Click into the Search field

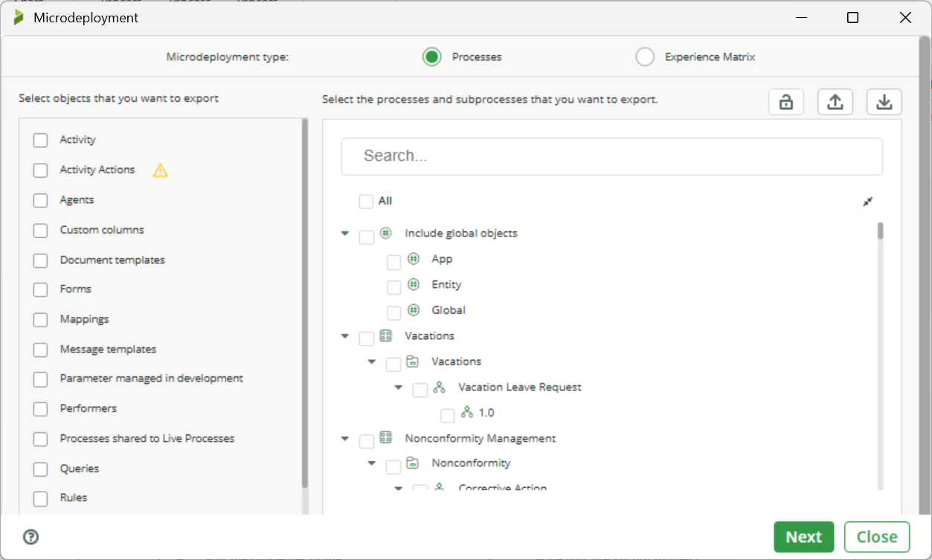(x=612, y=156)
